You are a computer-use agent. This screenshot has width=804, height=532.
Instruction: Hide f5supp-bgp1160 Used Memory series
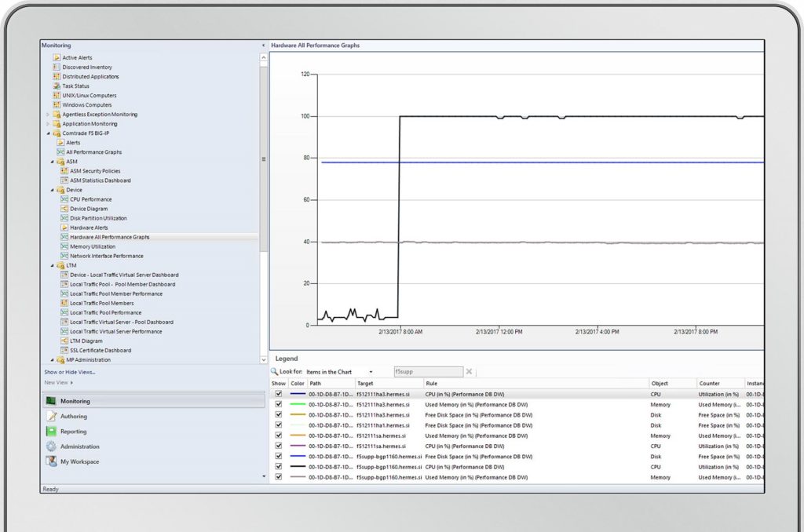tap(279, 476)
